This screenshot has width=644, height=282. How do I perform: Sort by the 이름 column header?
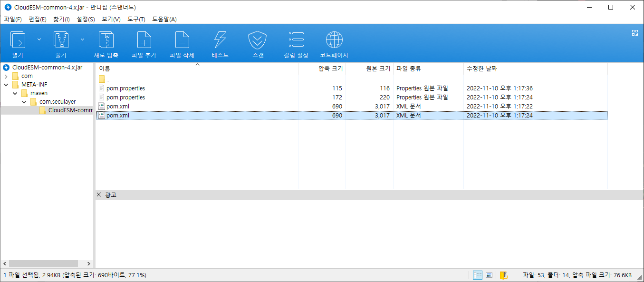(x=197, y=68)
